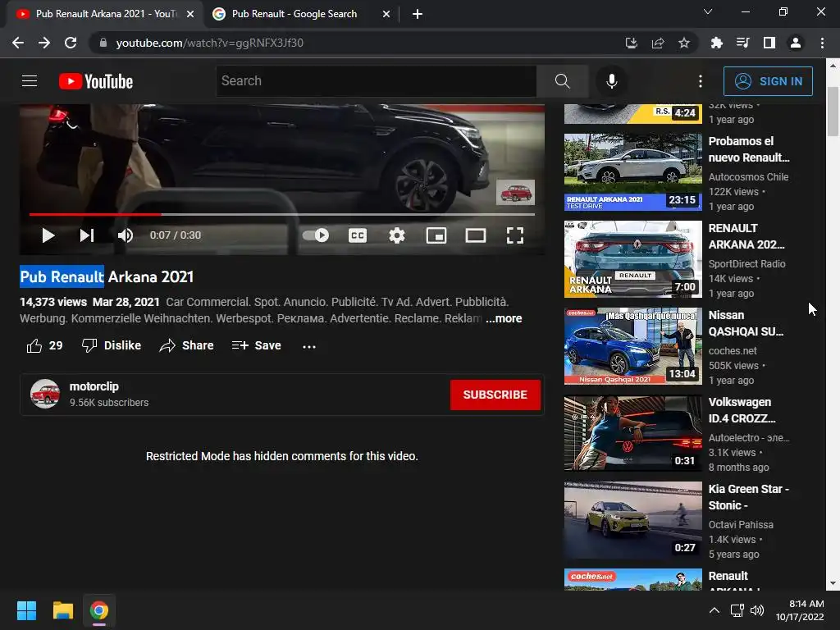Show hidden system tray icons
This screenshot has width=840, height=630.
click(714, 610)
